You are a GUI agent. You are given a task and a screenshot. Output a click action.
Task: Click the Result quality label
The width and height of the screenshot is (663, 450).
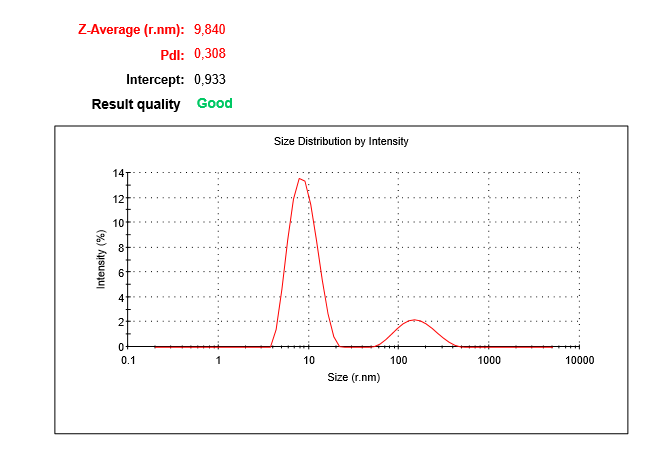click(x=136, y=104)
